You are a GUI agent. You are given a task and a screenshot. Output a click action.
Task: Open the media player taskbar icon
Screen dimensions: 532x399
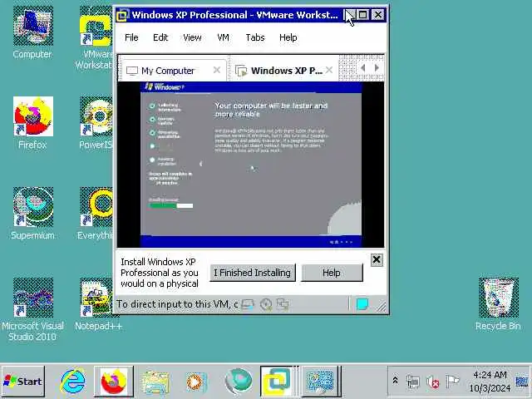[x=195, y=382]
